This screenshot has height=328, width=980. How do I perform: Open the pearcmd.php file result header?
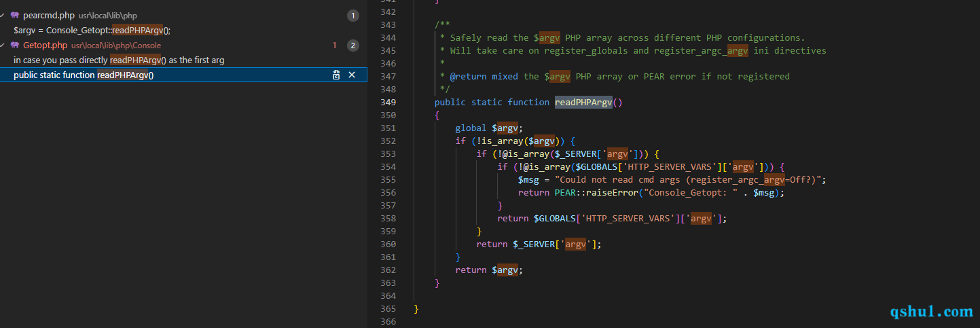tap(183, 15)
